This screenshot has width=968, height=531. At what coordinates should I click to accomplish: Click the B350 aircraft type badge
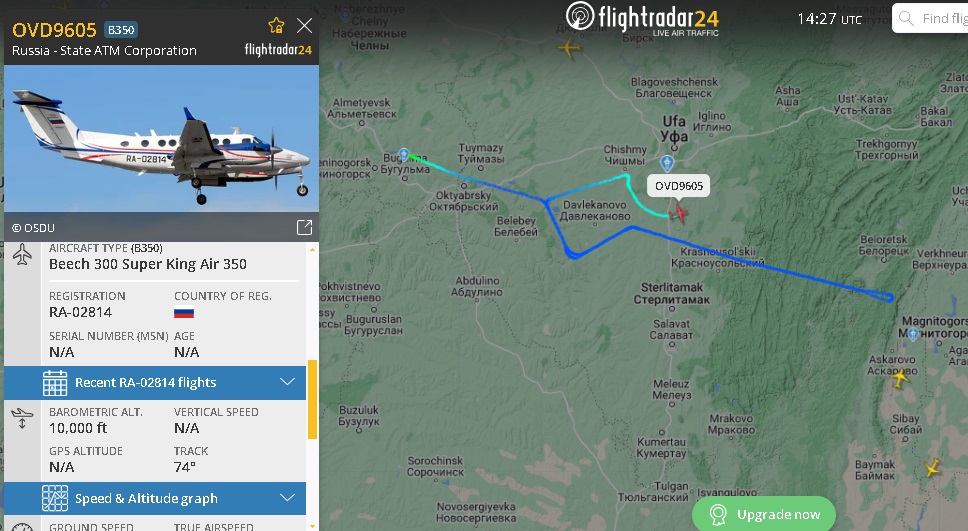click(121, 30)
